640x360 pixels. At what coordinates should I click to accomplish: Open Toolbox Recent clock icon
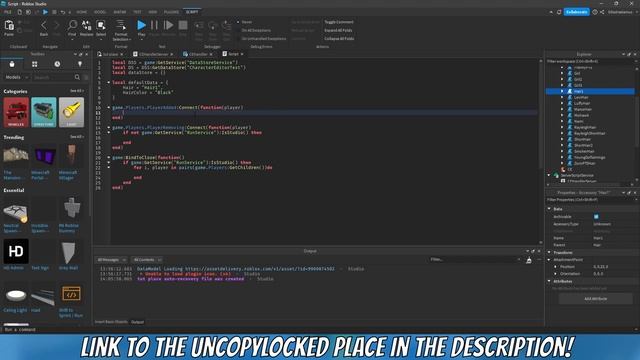[x=57, y=64]
